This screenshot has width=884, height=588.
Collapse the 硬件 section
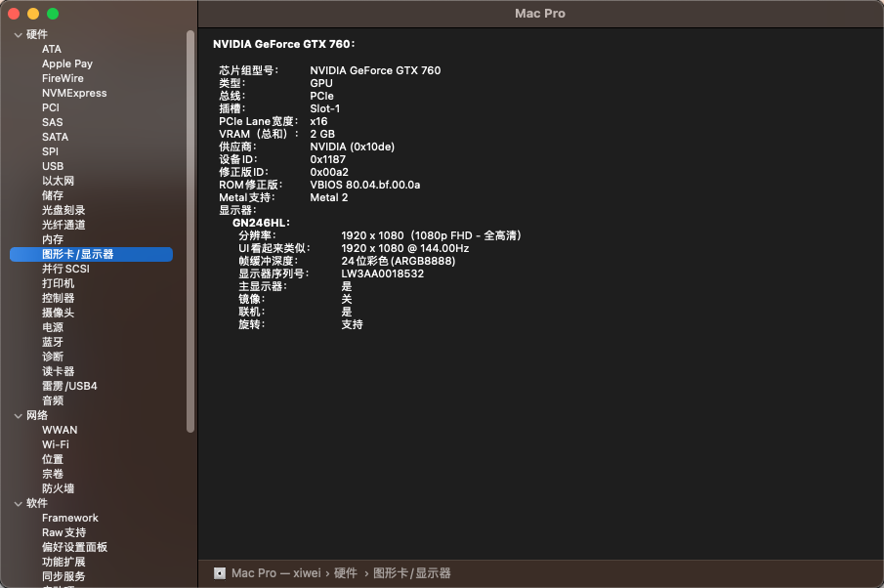pos(18,34)
